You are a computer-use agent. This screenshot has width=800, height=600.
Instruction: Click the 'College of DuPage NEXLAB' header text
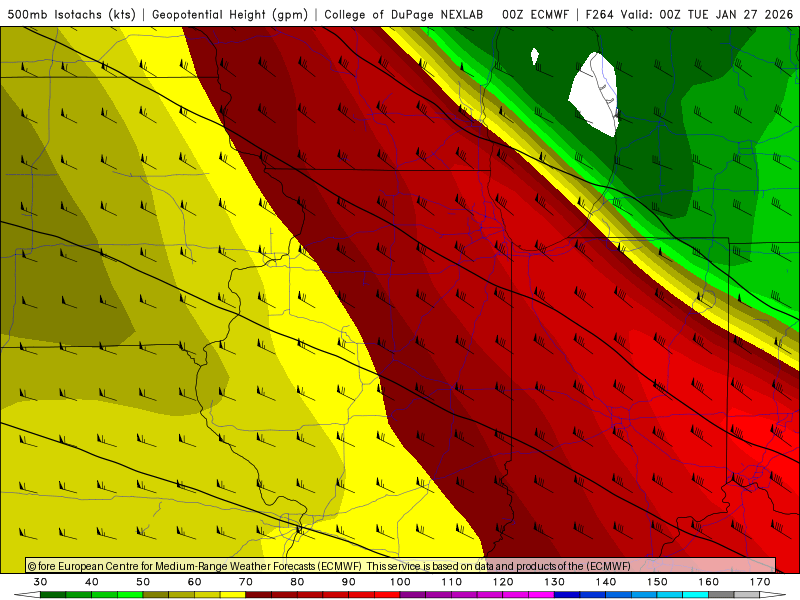tap(404, 14)
